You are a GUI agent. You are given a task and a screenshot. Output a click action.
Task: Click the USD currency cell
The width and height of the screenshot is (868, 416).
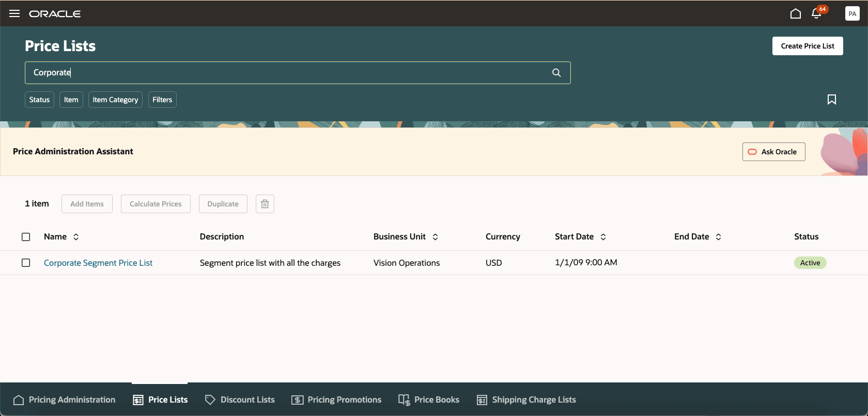pyautogui.click(x=494, y=263)
